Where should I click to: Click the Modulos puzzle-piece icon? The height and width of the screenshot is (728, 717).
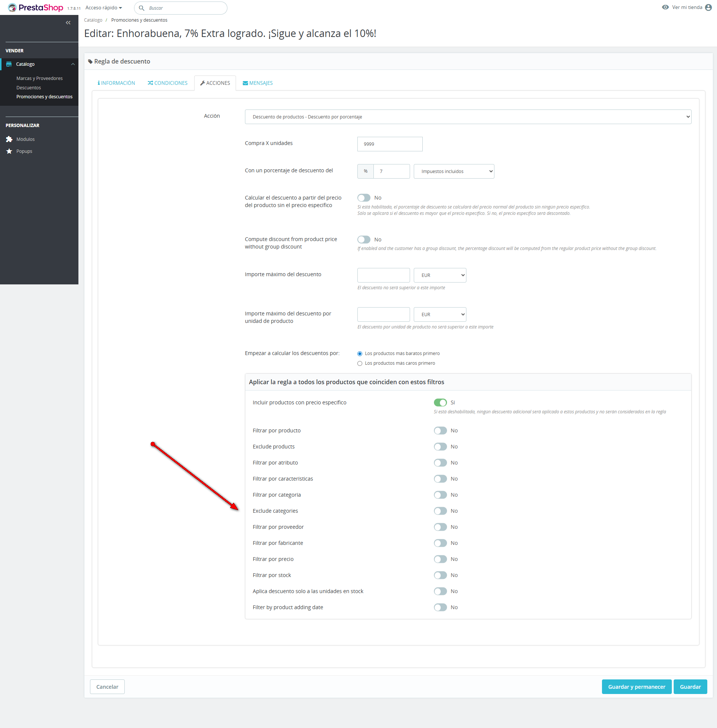pyautogui.click(x=9, y=139)
